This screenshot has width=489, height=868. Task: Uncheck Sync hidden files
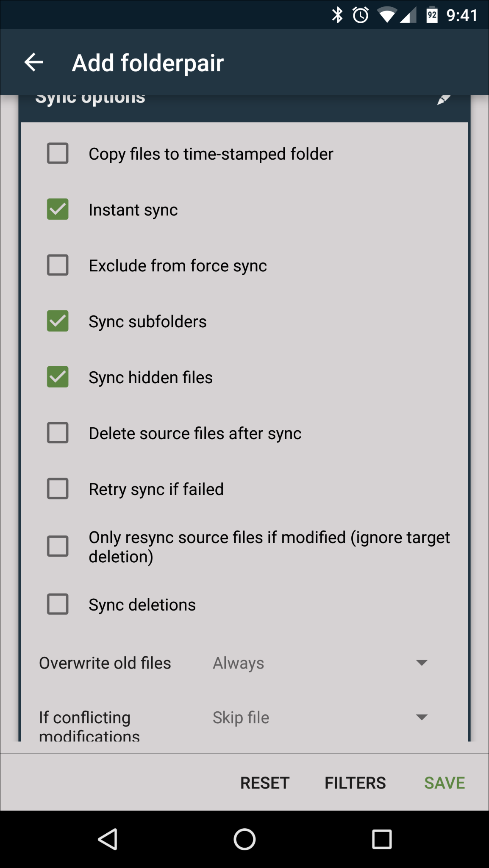click(x=58, y=377)
